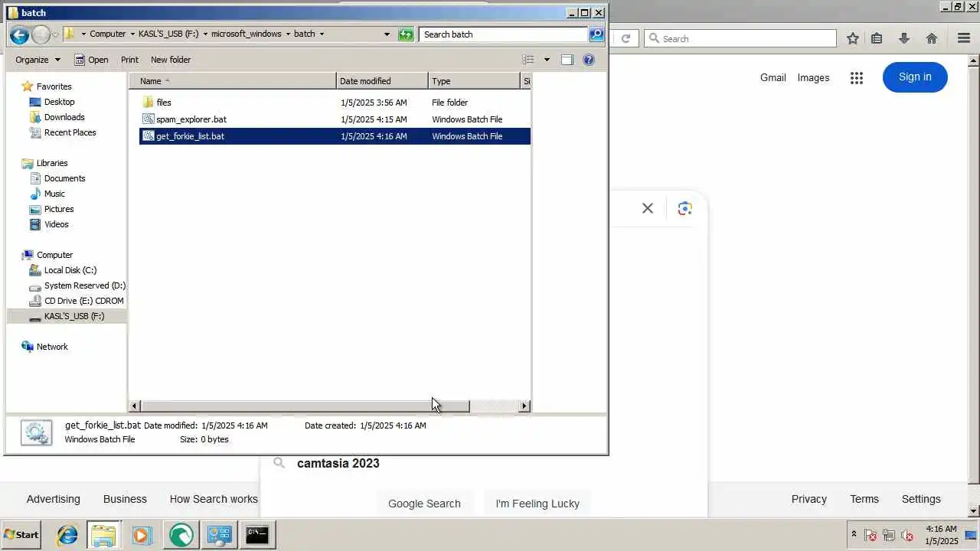Open Videos library
This screenshot has width=980, height=551.
(x=56, y=224)
